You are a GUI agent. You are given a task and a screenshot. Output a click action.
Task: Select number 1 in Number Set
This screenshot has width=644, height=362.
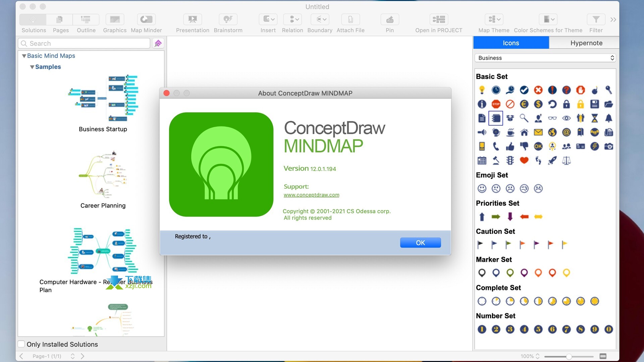[x=482, y=329]
